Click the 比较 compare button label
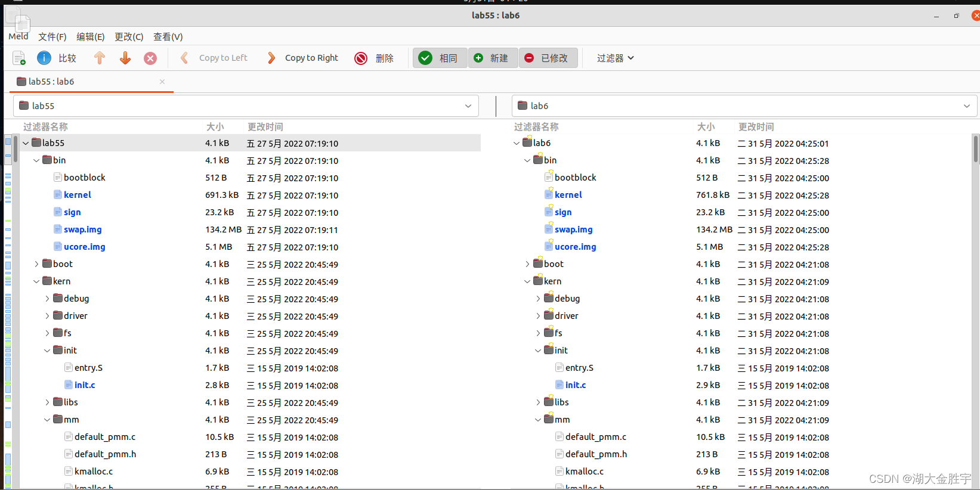 [67, 58]
